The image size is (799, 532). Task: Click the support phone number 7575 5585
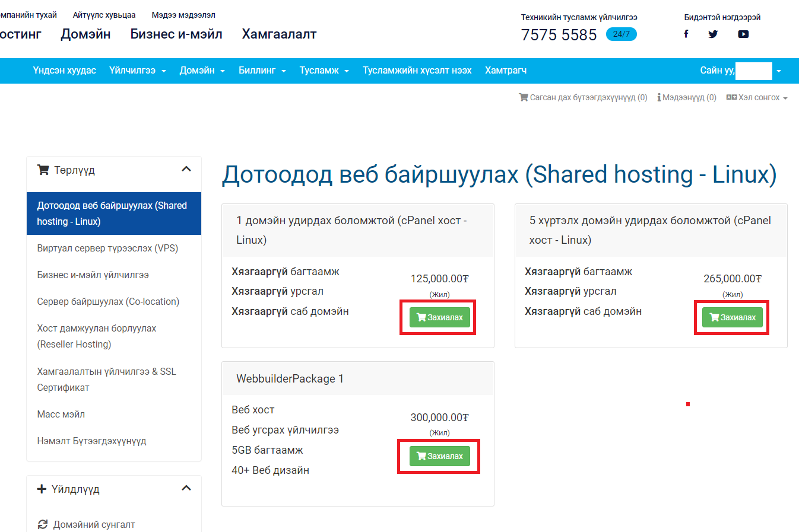tap(559, 35)
